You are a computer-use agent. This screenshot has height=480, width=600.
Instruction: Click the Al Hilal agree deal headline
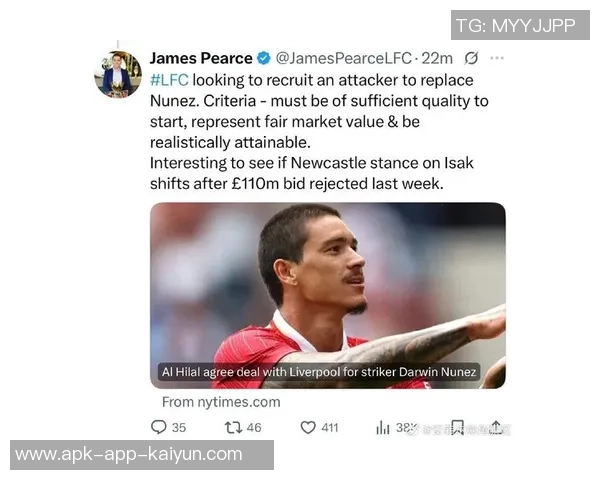pyautogui.click(x=319, y=372)
